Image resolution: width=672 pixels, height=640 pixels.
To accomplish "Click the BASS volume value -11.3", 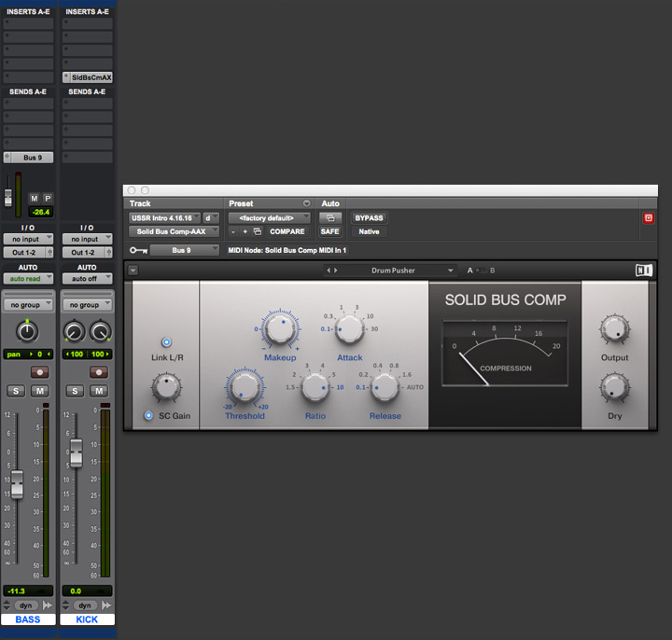I will click(16, 591).
